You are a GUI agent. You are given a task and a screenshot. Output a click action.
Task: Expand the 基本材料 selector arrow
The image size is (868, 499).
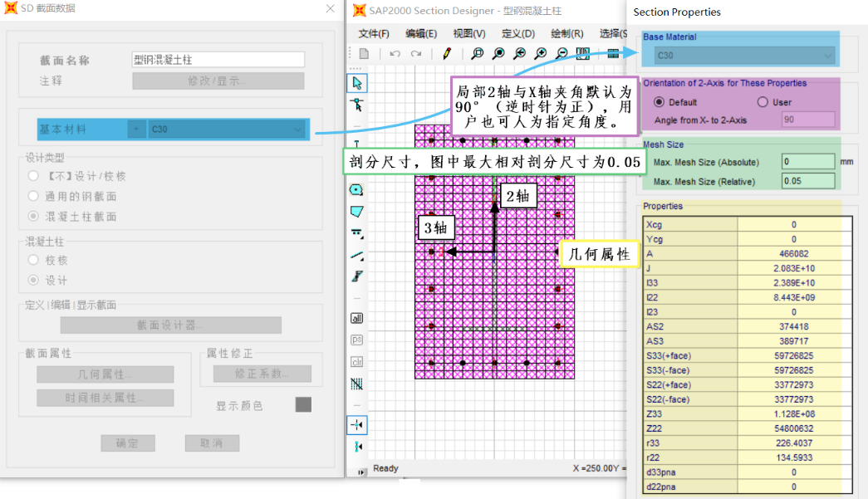(136, 129)
